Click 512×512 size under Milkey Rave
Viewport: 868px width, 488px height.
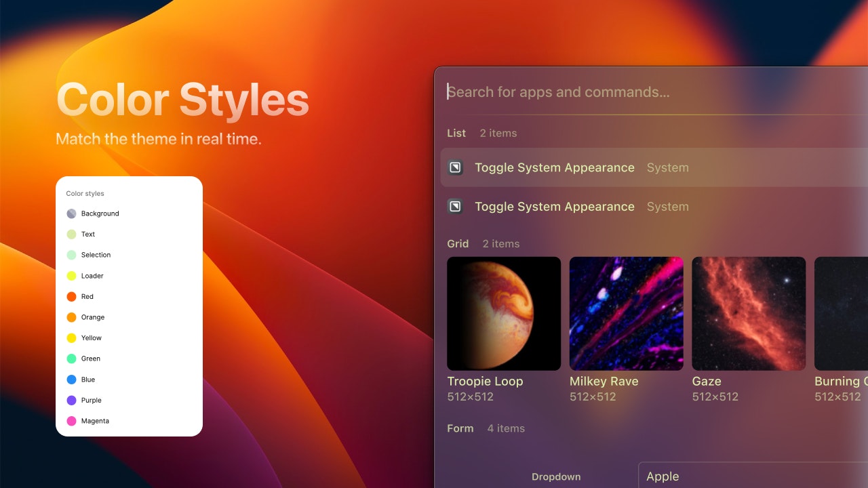point(593,396)
